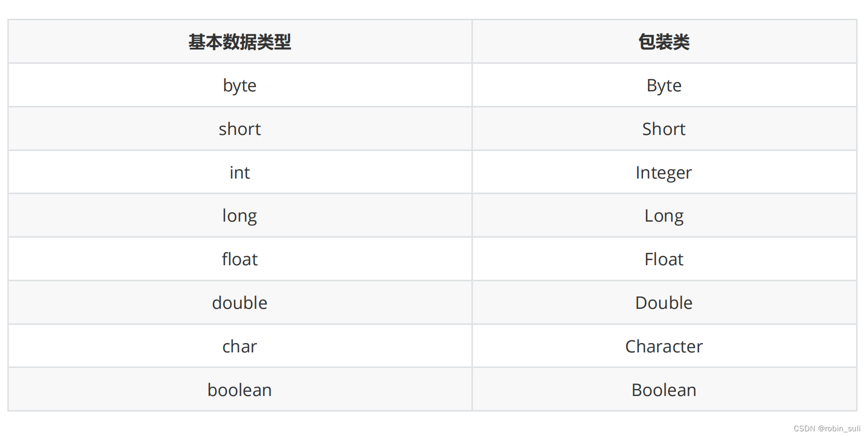Click the capitalized Long cell
This screenshot has width=868, height=437.
tap(664, 215)
